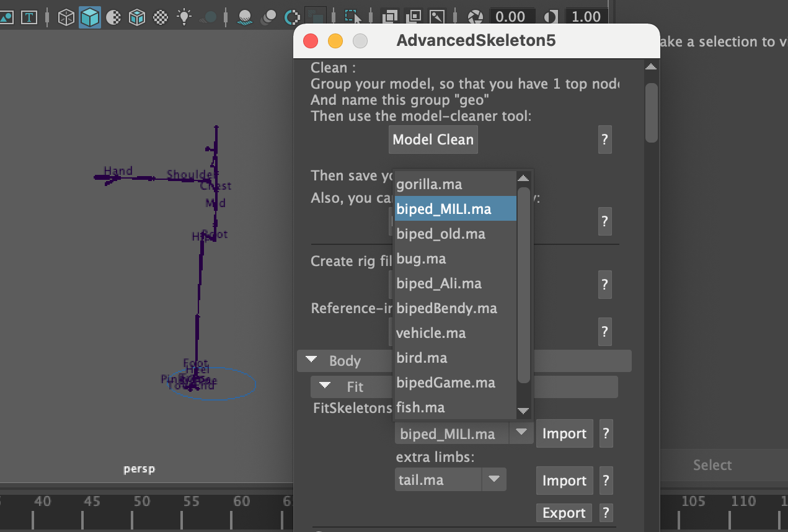Viewport: 788px width, 532px height.
Task: Toggle Motion Blur icon
Action: 268,17
